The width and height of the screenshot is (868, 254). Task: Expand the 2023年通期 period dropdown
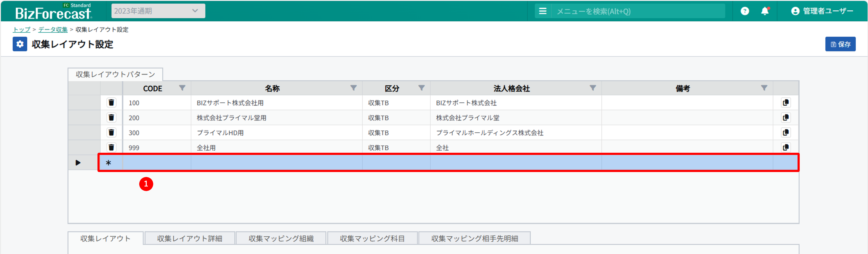[x=158, y=11]
